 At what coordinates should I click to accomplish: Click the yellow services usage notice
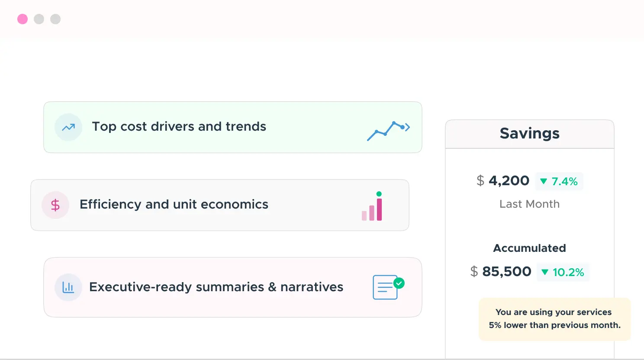coord(554,319)
